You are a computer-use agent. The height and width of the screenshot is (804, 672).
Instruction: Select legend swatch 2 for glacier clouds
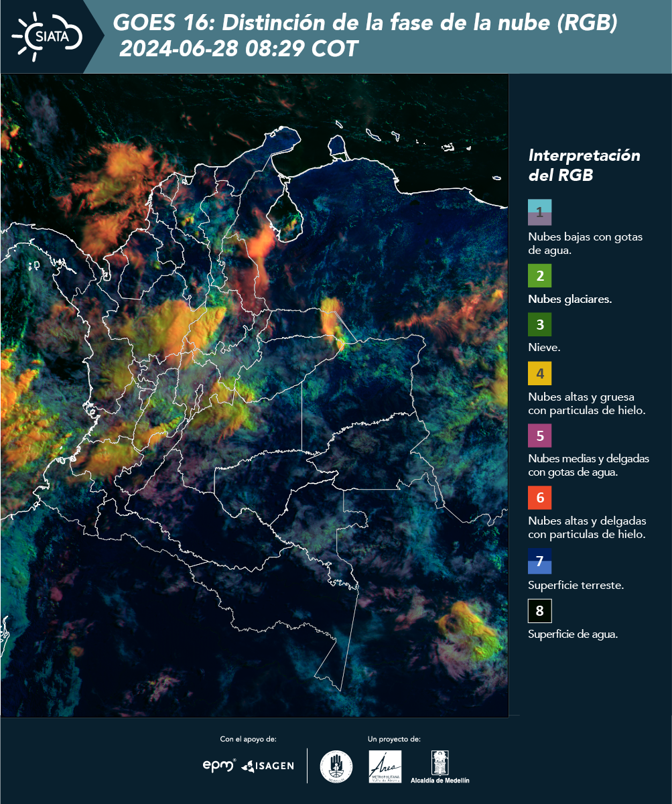[539, 276]
